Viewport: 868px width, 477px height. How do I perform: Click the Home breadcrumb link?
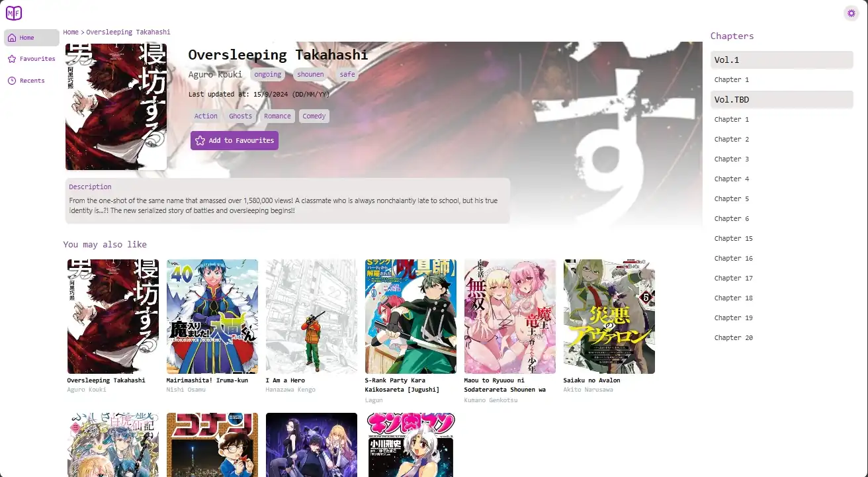71,32
